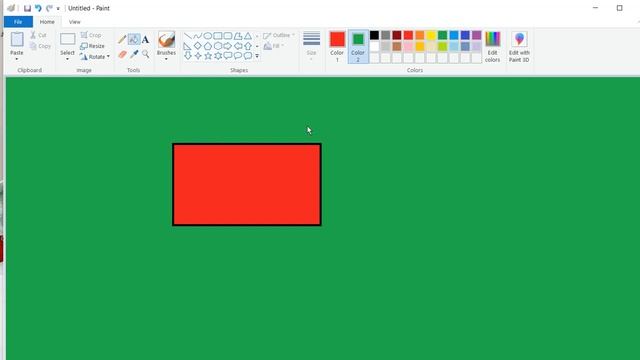Choose the Diamond shape
Screen dimensions: 640x360
click(198, 46)
